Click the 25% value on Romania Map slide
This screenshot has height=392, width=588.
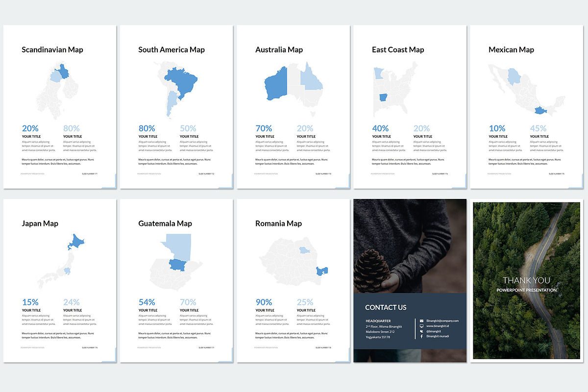click(x=305, y=302)
